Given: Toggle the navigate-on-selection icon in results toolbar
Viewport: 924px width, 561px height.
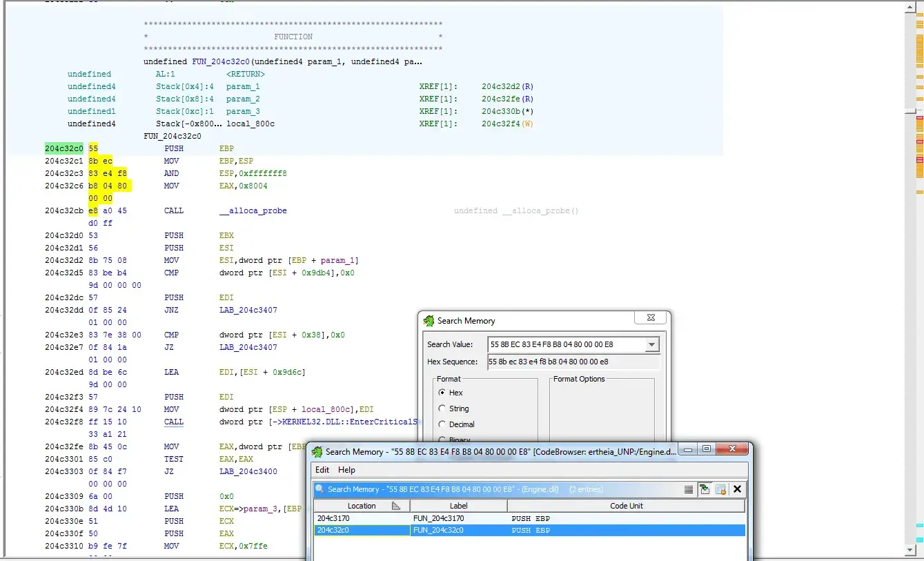Looking at the screenshot, I should click(705, 489).
